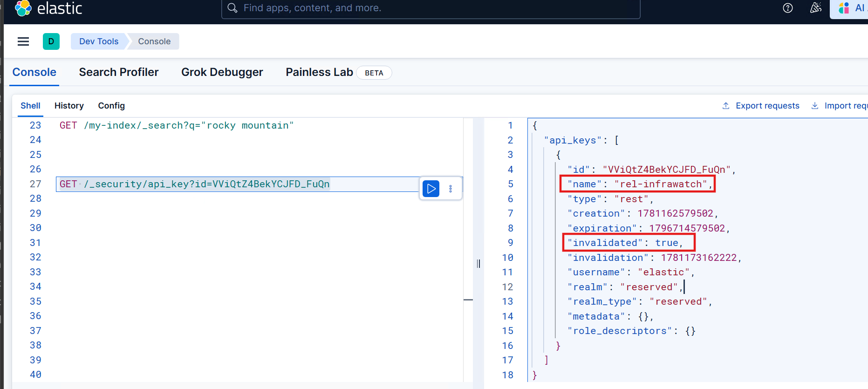Click the "type": "rest" response line

coord(610,199)
